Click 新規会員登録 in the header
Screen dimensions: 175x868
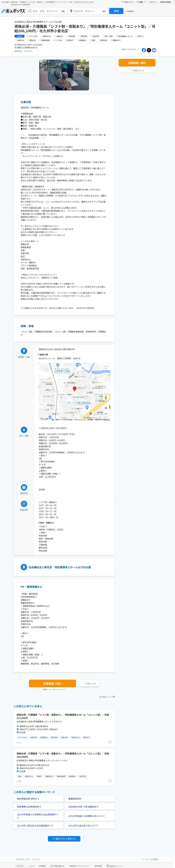coord(165,2)
